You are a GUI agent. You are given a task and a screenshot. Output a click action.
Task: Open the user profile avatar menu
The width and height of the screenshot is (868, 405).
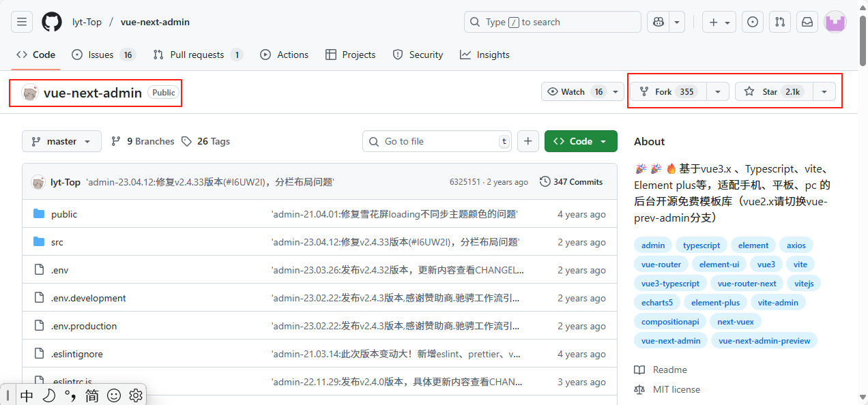click(835, 22)
